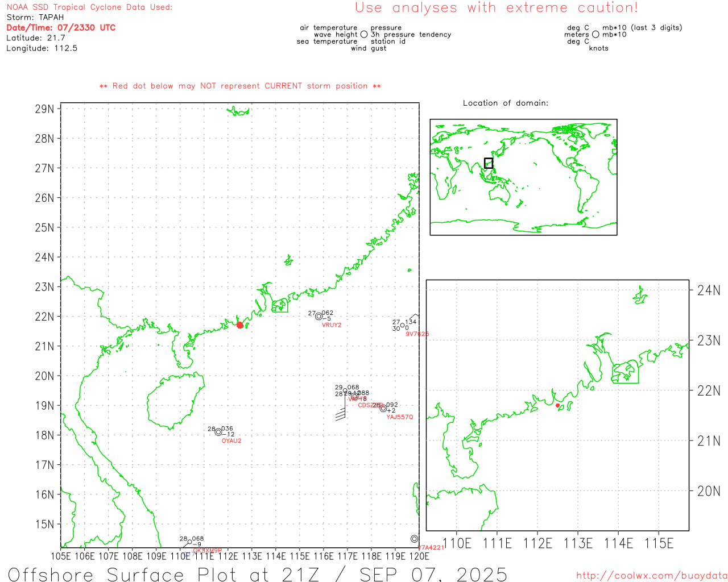Click the OYAU2 station label
The width and height of the screenshot is (728, 582).
[x=231, y=441]
